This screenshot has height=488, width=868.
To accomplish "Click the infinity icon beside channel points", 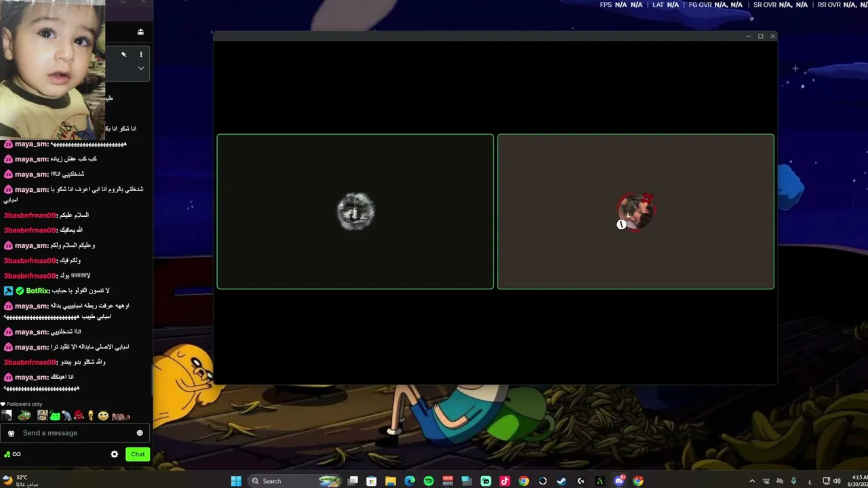I will click(16, 454).
